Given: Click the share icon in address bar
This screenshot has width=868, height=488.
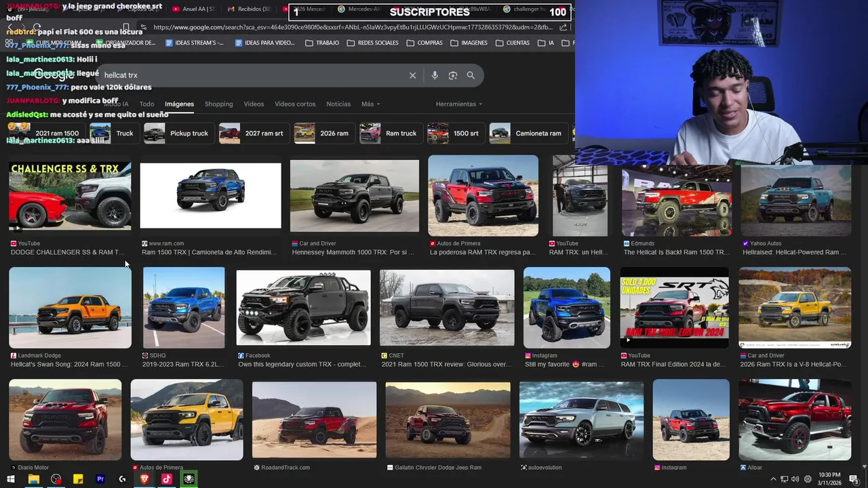Looking at the screenshot, I should pyautogui.click(x=564, y=27).
